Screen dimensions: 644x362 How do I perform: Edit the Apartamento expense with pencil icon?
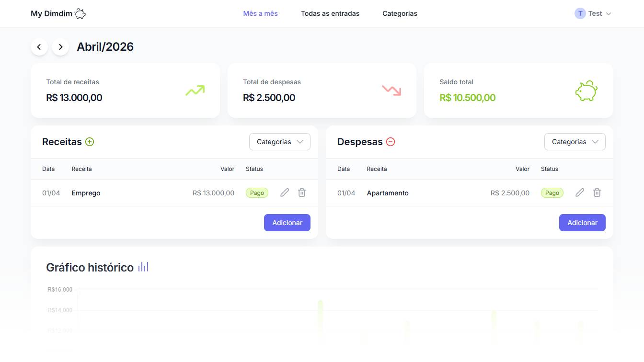[x=580, y=192]
